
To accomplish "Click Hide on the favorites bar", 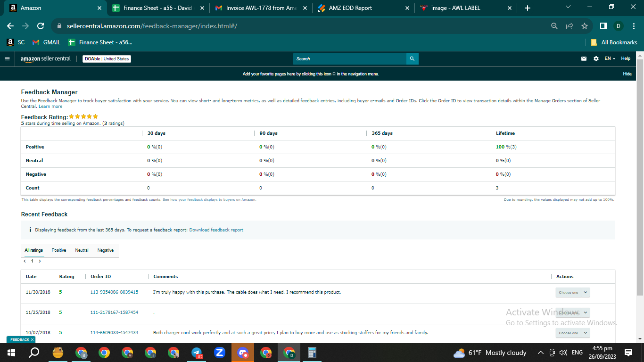I will (x=627, y=74).
